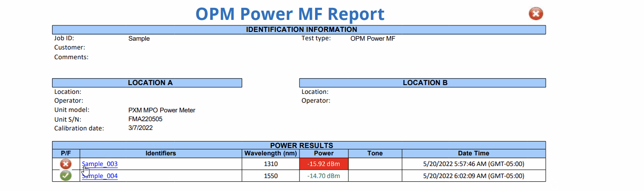644x191 pixels.
Task: Select the -14.70 dBm power value
Action: [324, 176]
